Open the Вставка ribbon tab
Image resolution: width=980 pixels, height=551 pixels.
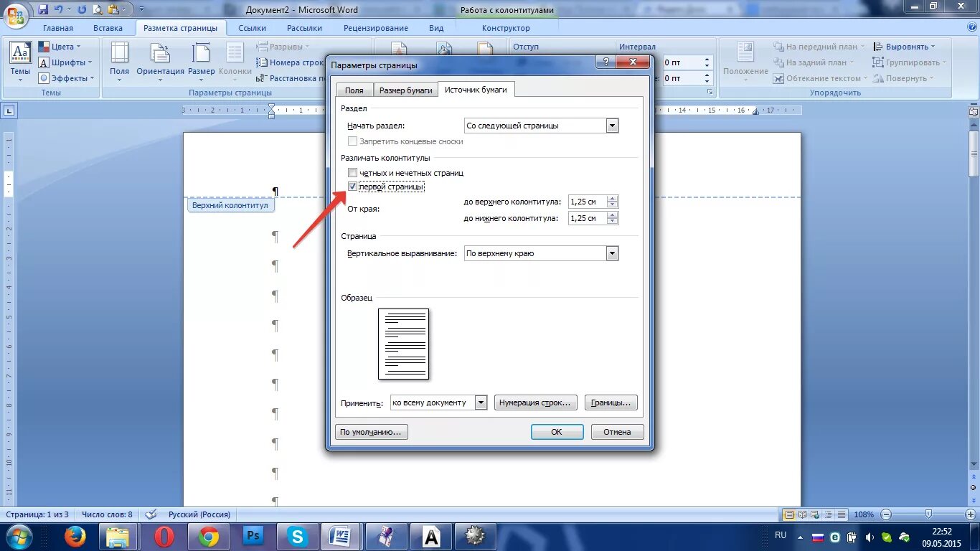click(108, 28)
